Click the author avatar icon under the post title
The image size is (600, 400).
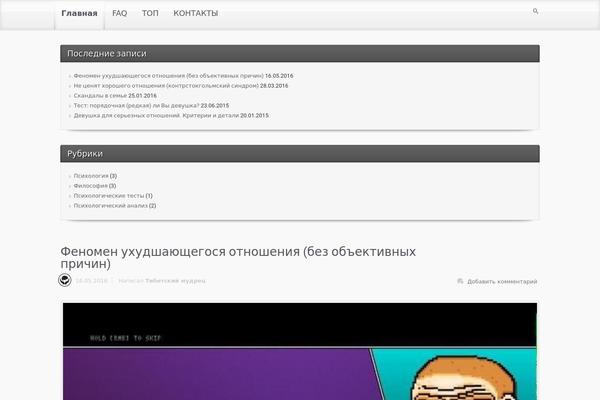click(x=65, y=280)
